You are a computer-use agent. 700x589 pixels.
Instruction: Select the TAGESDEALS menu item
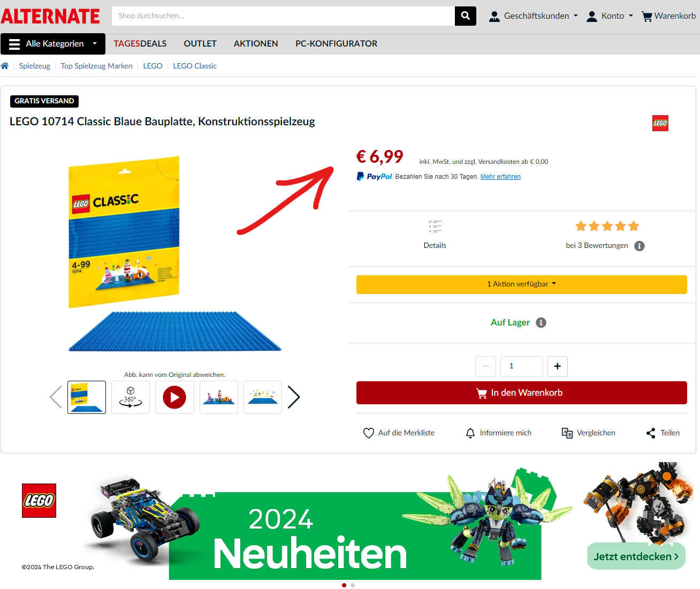tap(140, 44)
